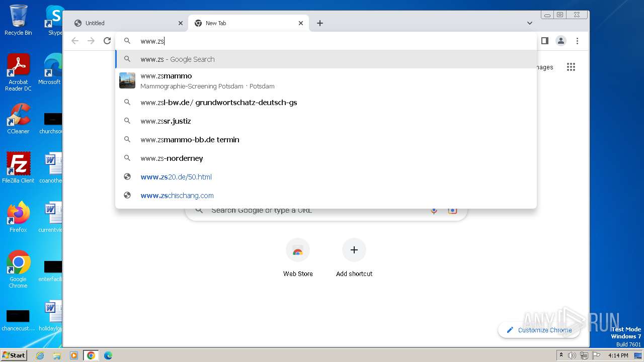
Task: Start voice search with microphone icon
Action: [434, 210]
